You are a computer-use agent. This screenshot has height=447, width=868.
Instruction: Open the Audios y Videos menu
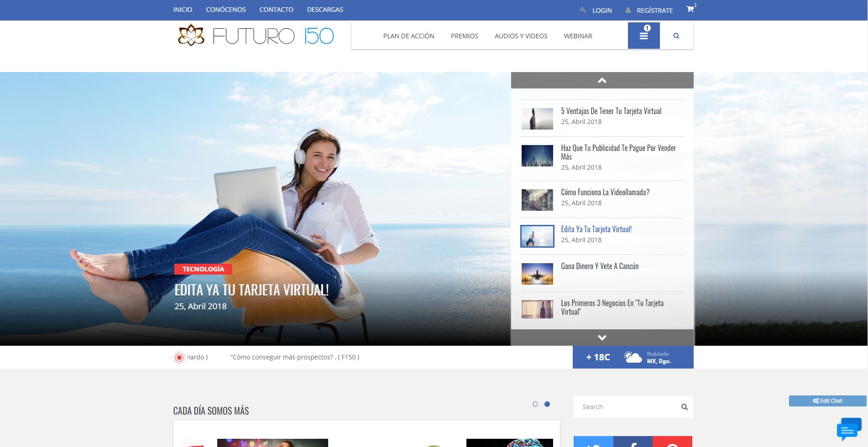pyautogui.click(x=521, y=36)
